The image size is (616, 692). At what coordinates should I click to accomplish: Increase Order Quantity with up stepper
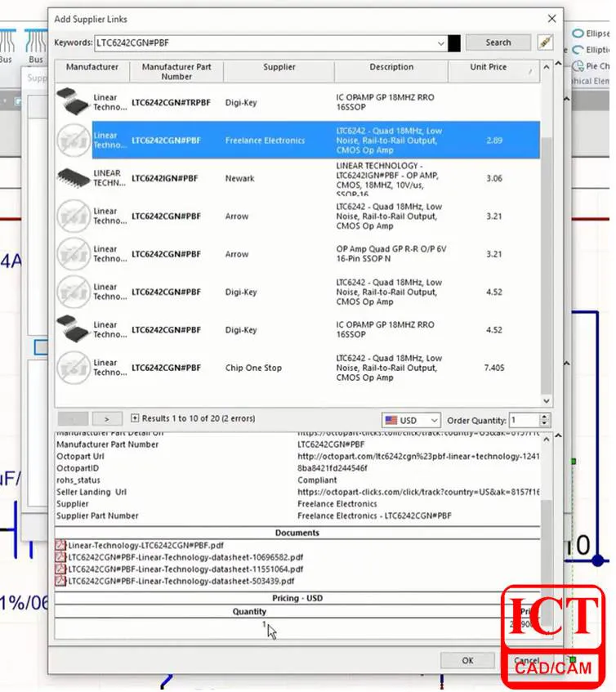tap(545, 417)
